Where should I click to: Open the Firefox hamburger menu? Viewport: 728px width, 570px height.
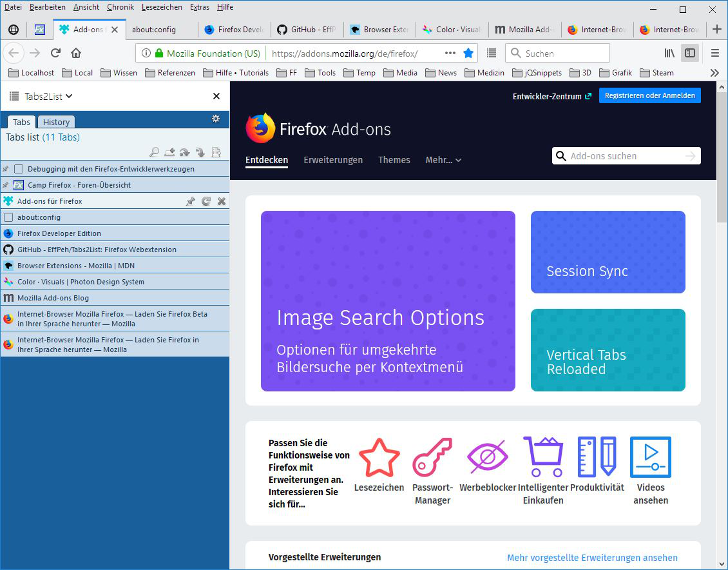coord(715,53)
